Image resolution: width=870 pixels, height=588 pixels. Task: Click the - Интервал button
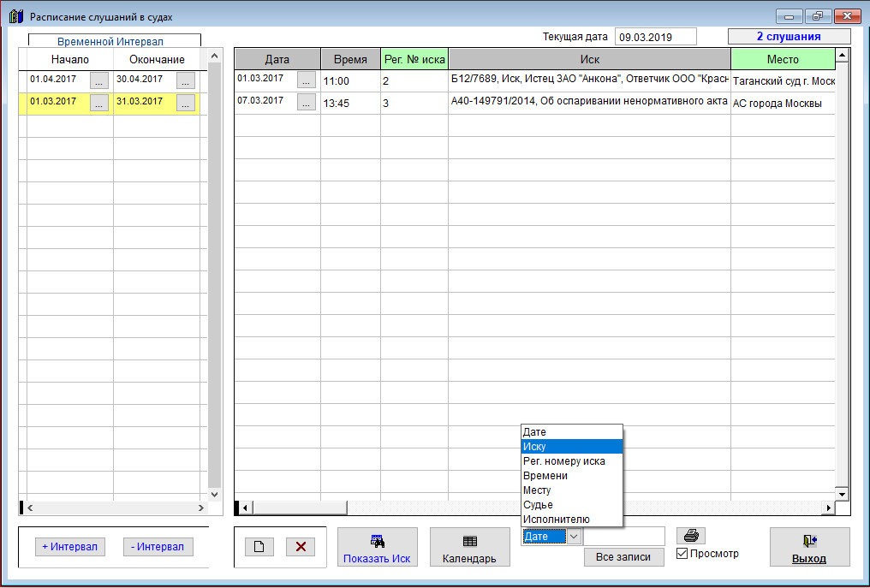(x=158, y=547)
